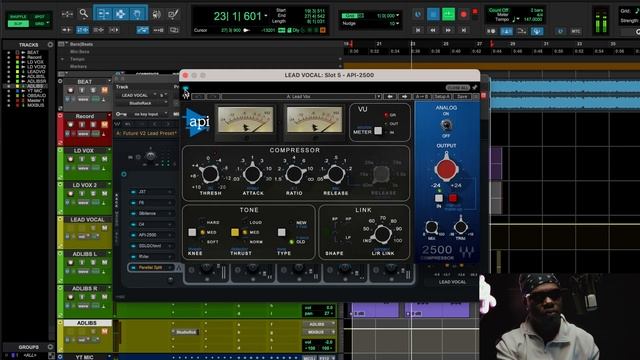Select the Trim tool in toolbar
The height and width of the screenshot is (360, 640).
click(x=103, y=14)
